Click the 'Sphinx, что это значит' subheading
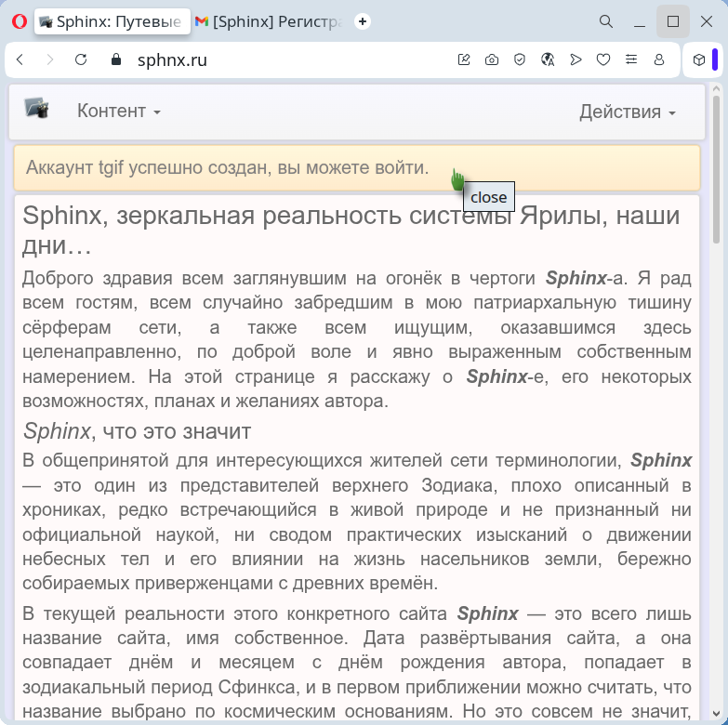The height and width of the screenshot is (725, 728). pyautogui.click(x=137, y=431)
